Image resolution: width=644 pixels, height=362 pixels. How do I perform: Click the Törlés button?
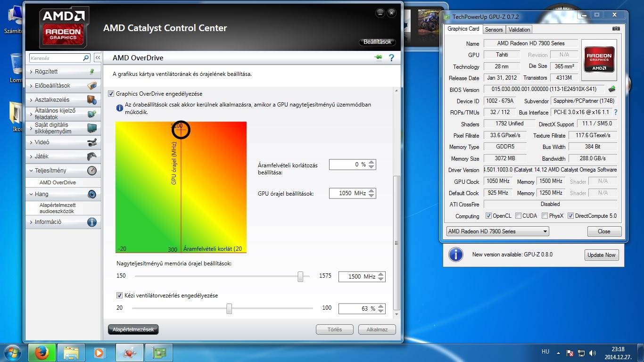[335, 329]
